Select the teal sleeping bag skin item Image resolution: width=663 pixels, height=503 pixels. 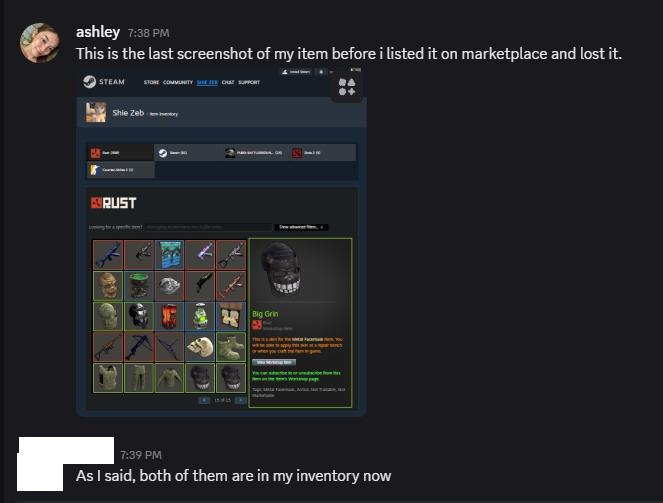click(169, 254)
